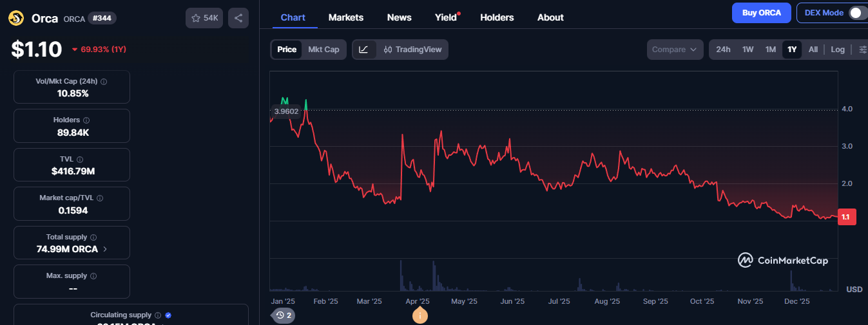Add Orca to watchlist via star 54K
Image resolution: width=868 pixels, height=325 pixels.
coord(204,18)
